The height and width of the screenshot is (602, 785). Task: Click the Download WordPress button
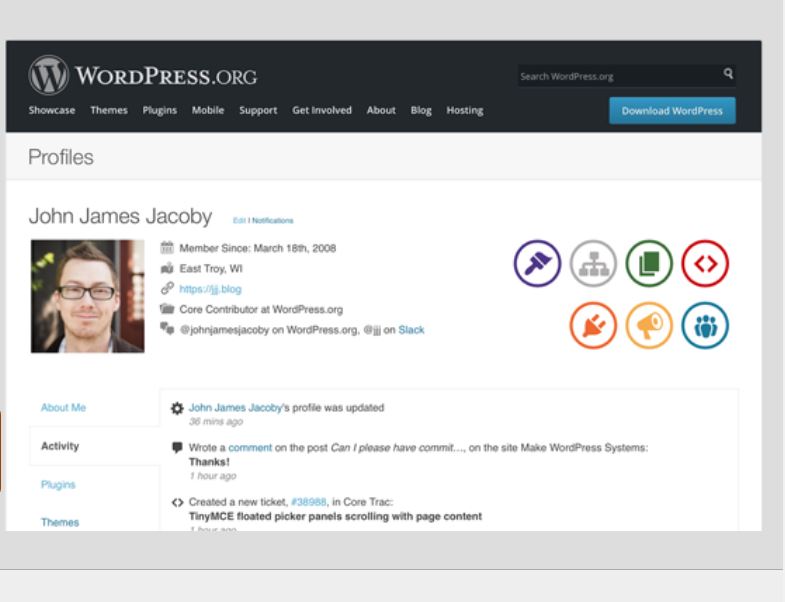click(672, 111)
